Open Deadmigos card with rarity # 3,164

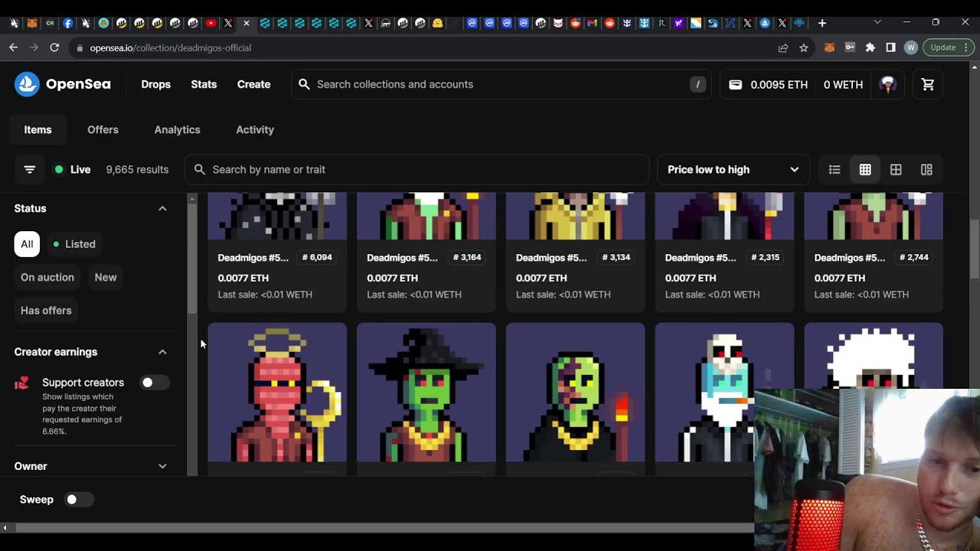(426, 253)
